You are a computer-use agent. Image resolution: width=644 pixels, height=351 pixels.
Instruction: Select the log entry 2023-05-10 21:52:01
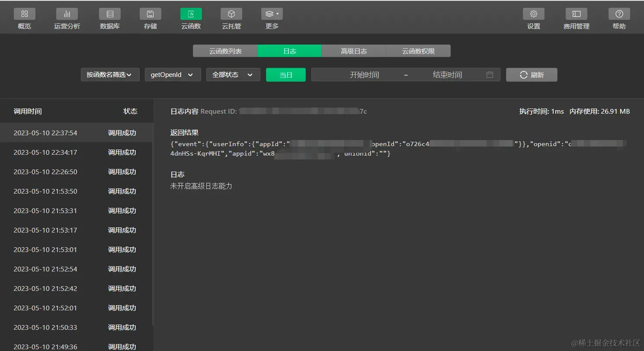77,308
